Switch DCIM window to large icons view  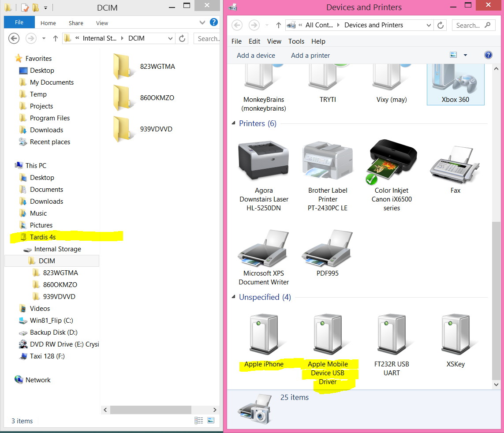click(211, 420)
